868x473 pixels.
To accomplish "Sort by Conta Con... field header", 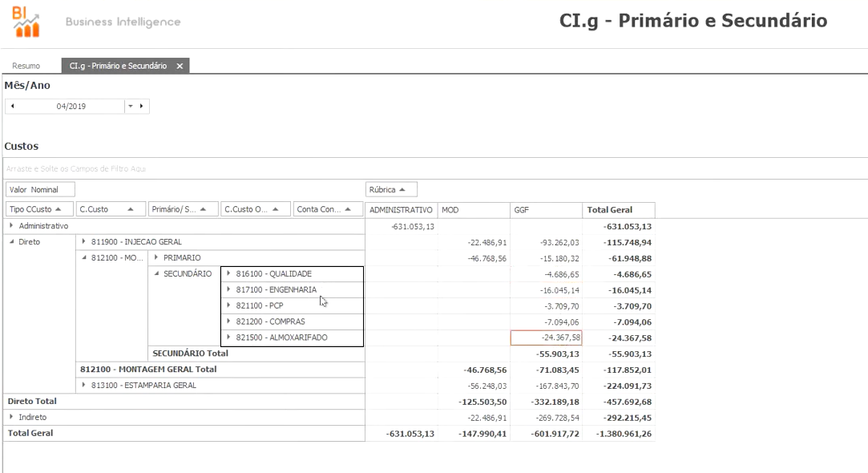I will click(329, 209).
